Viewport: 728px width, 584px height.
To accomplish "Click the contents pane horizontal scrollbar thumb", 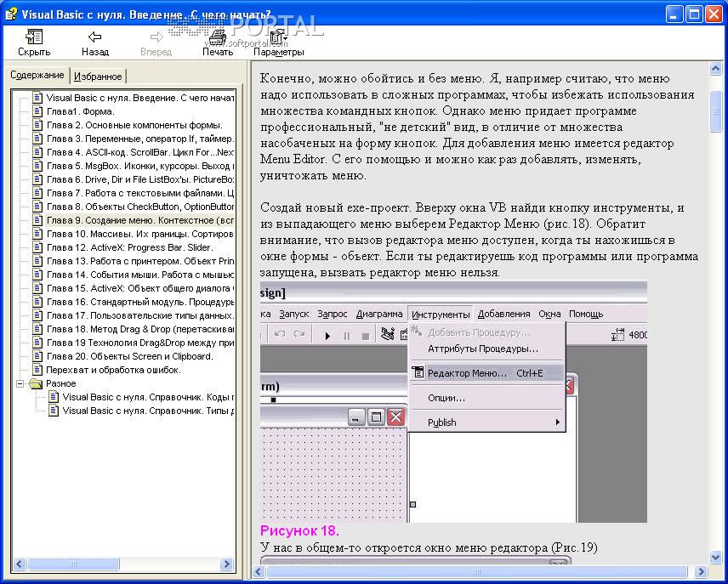I will 73,564.
